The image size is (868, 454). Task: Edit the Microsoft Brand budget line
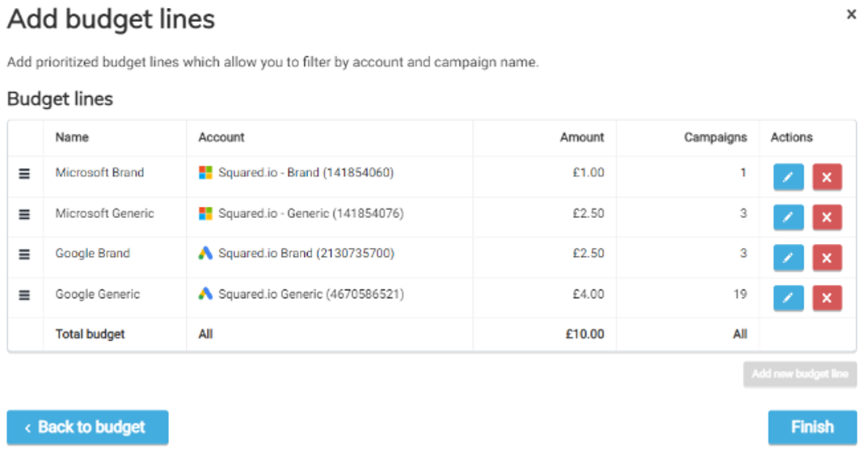point(788,177)
